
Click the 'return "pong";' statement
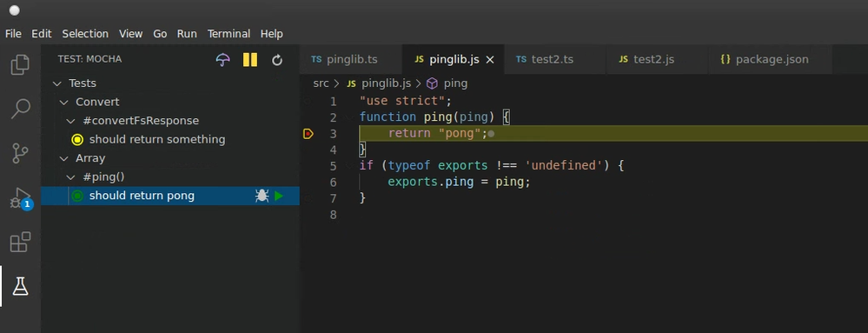(437, 134)
